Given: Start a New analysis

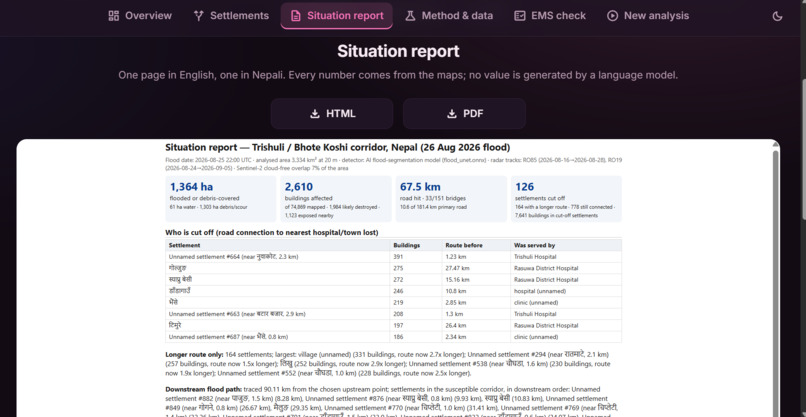Looking at the screenshot, I should (648, 16).
